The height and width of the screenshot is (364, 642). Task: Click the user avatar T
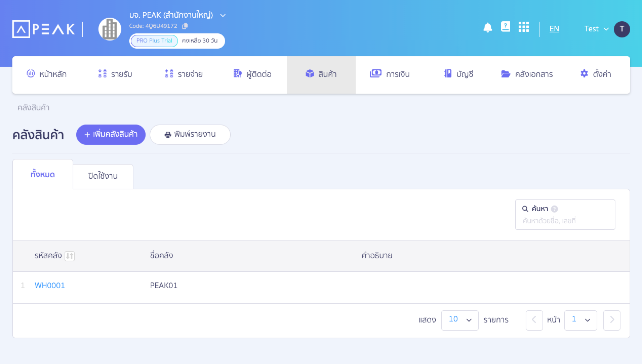[622, 29]
